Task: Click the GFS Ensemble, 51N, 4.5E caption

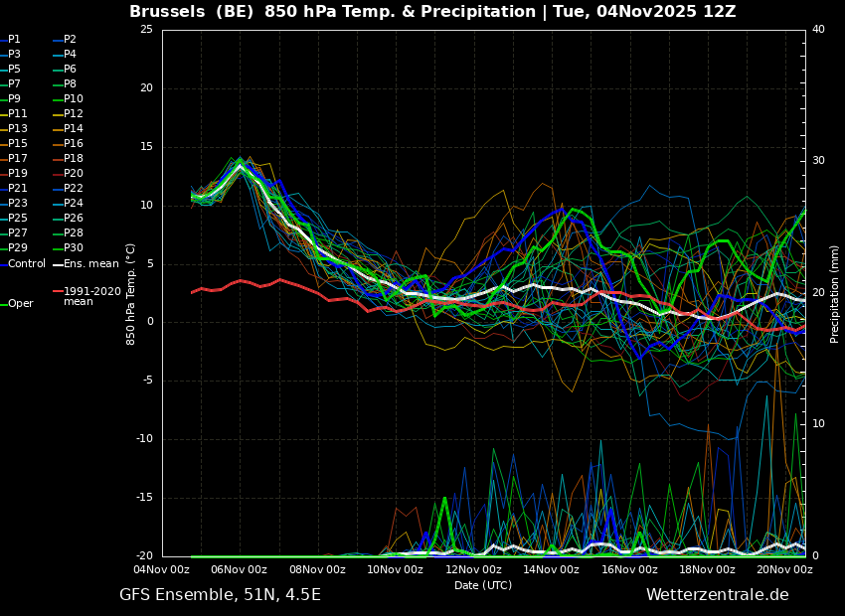Action: coord(220,595)
